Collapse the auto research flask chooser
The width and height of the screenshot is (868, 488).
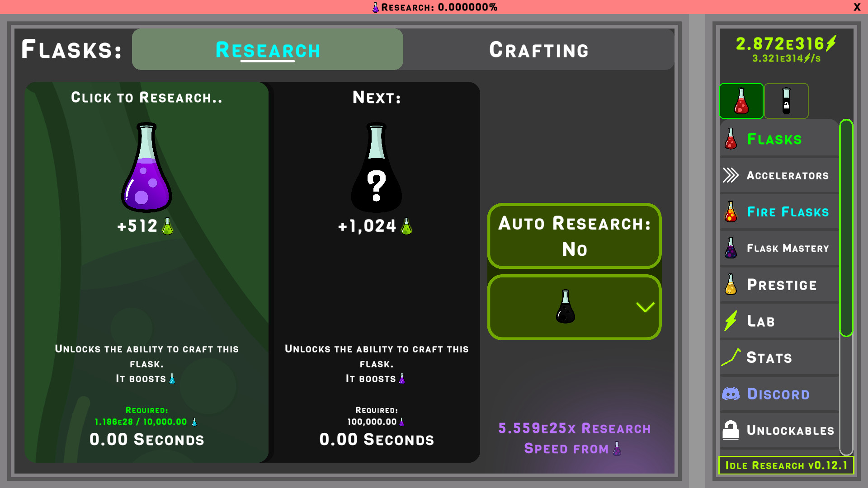(646, 307)
